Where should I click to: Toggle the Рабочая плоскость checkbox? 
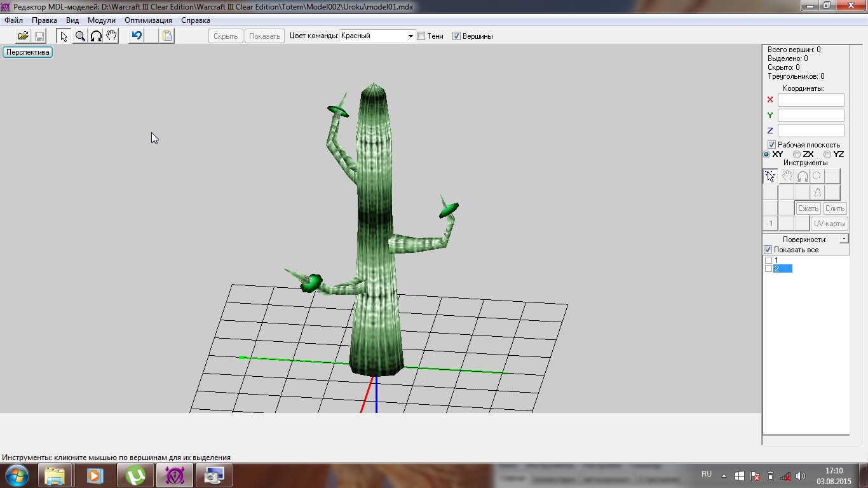point(771,145)
